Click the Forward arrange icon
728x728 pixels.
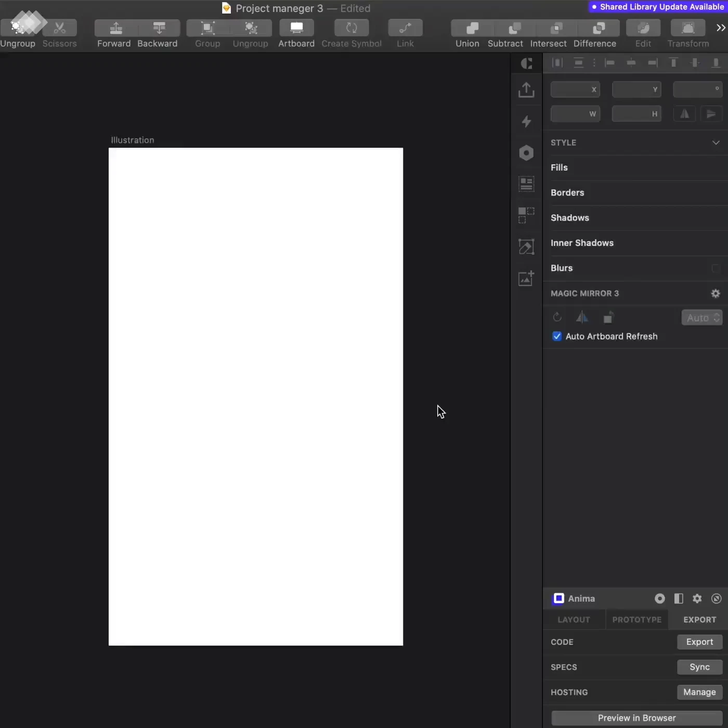116,28
